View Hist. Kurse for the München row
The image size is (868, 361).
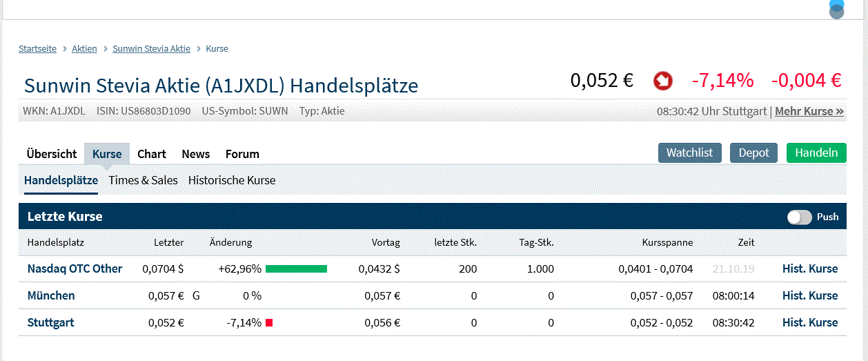pos(810,295)
